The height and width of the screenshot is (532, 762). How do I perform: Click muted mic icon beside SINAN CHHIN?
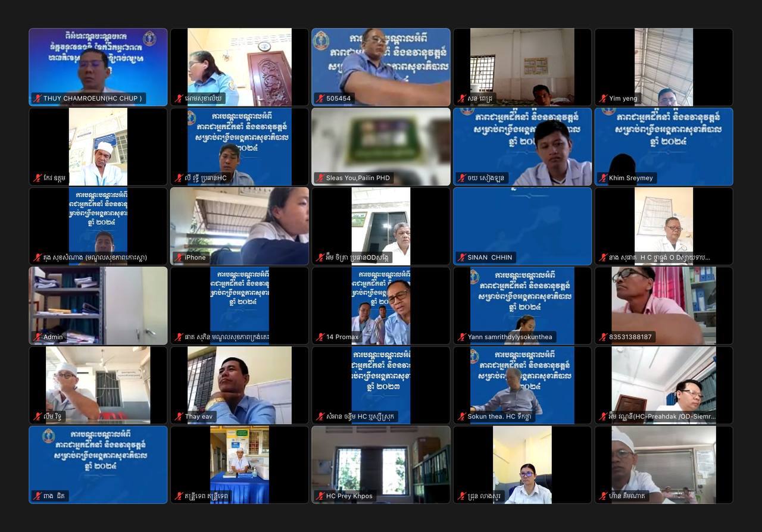pyautogui.click(x=461, y=258)
